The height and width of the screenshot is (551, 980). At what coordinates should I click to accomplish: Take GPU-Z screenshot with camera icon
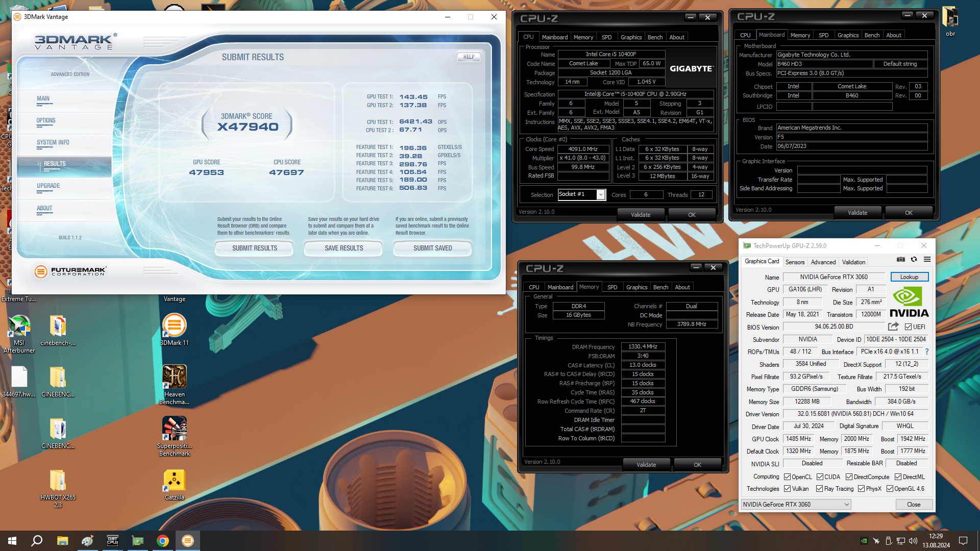901,260
